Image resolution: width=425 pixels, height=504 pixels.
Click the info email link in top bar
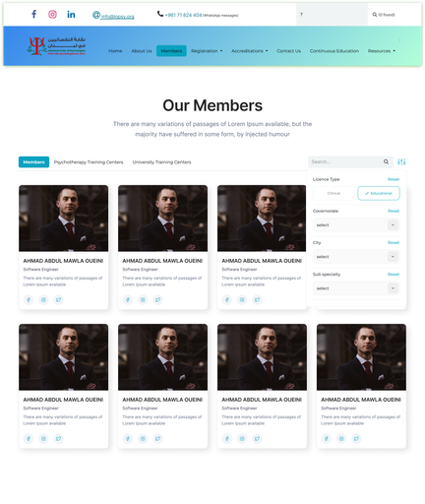pyautogui.click(x=117, y=17)
